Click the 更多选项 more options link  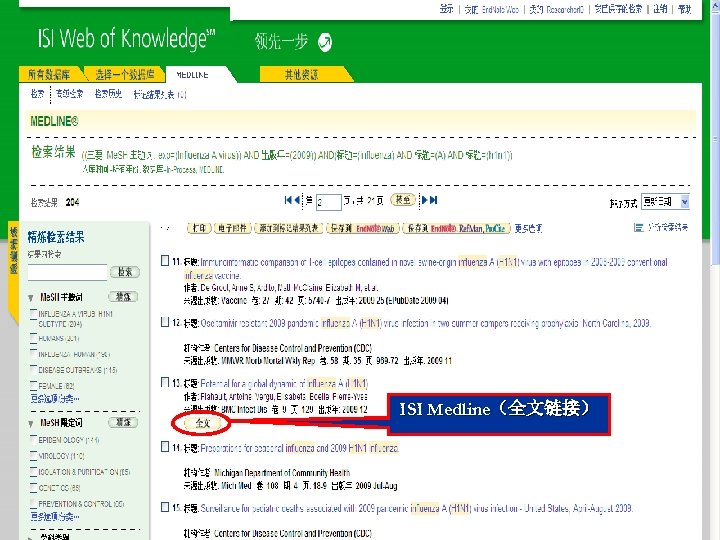[x=528, y=228]
